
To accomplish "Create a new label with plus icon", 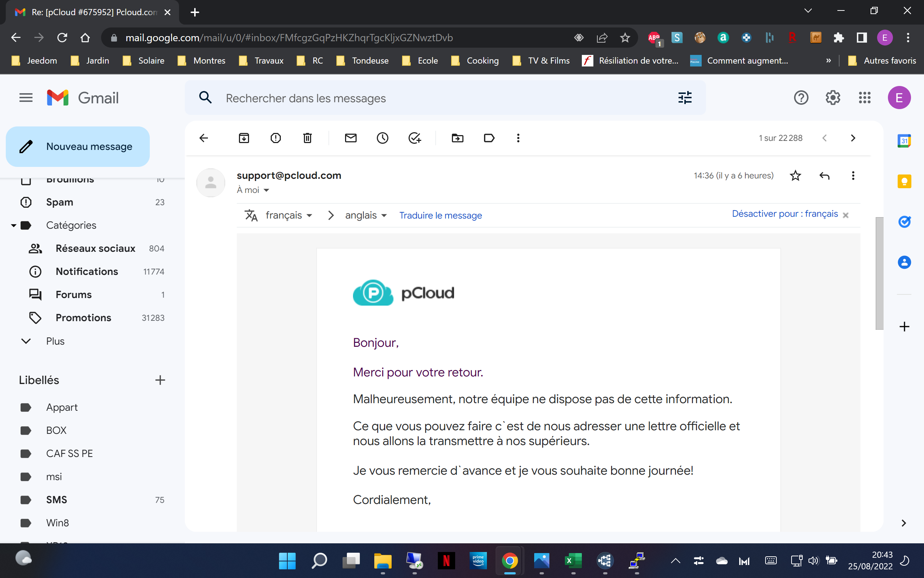I will (160, 380).
